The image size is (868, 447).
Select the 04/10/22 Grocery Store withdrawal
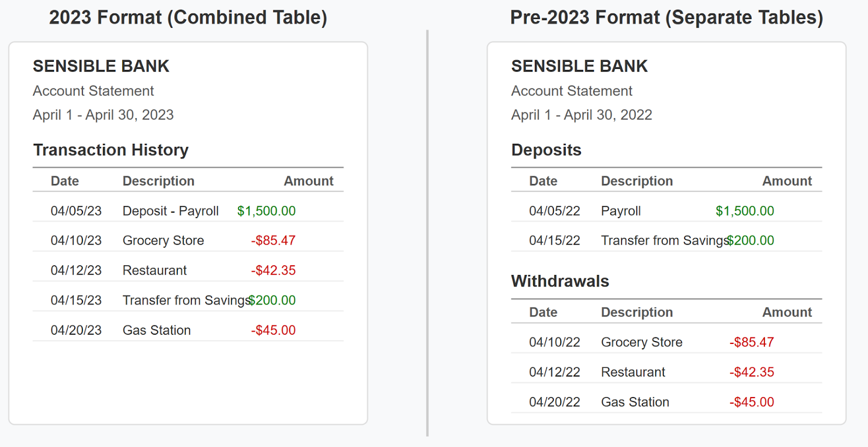click(x=667, y=342)
